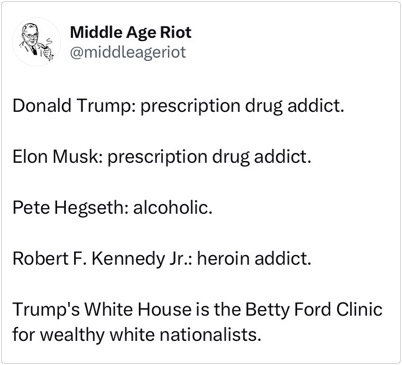Click the name Pete Hegseth
Screen dimensions: 402x365
click(68, 208)
